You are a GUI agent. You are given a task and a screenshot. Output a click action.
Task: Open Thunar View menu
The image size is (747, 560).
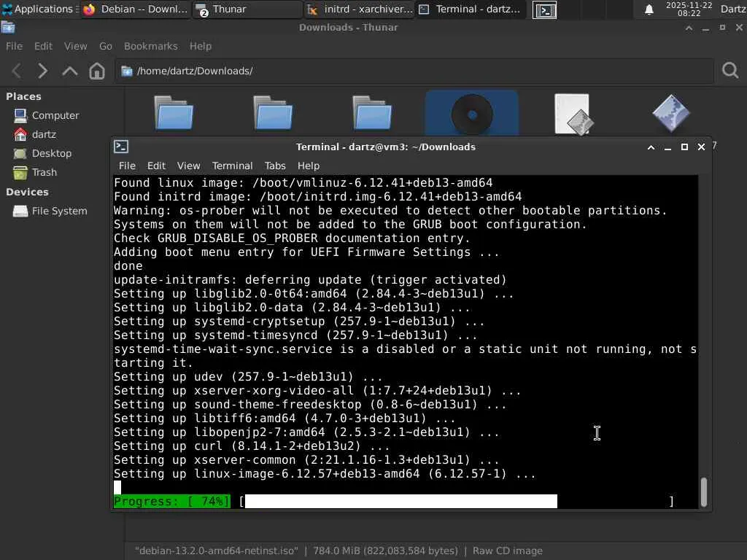[76, 46]
